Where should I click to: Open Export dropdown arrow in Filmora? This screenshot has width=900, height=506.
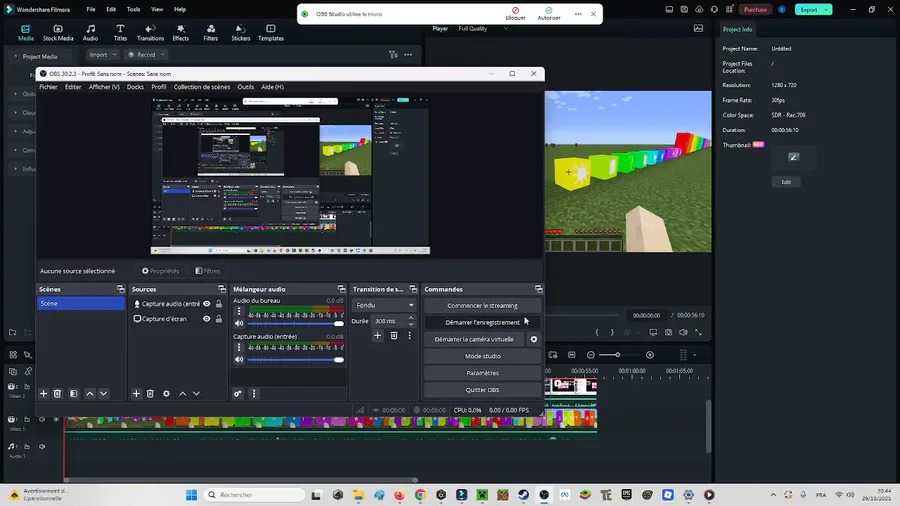point(826,10)
